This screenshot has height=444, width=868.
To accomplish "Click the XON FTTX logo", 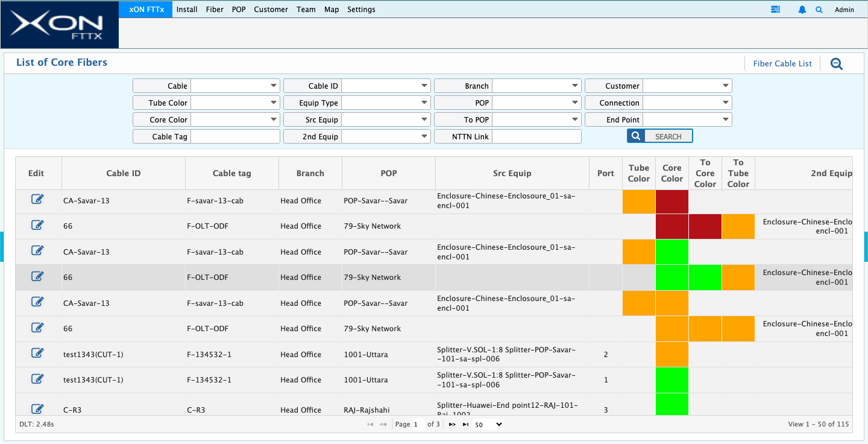I will coord(59,25).
